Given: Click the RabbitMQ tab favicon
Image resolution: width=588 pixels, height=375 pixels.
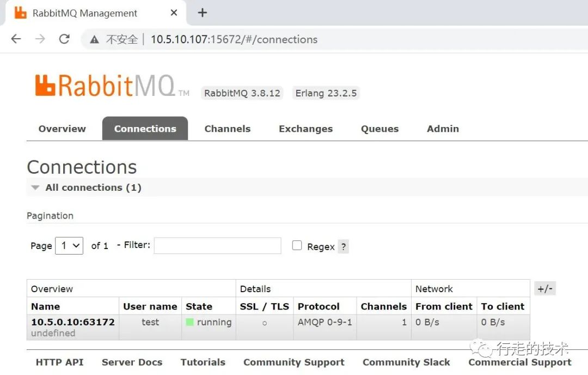Looking at the screenshot, I should 20,13.
